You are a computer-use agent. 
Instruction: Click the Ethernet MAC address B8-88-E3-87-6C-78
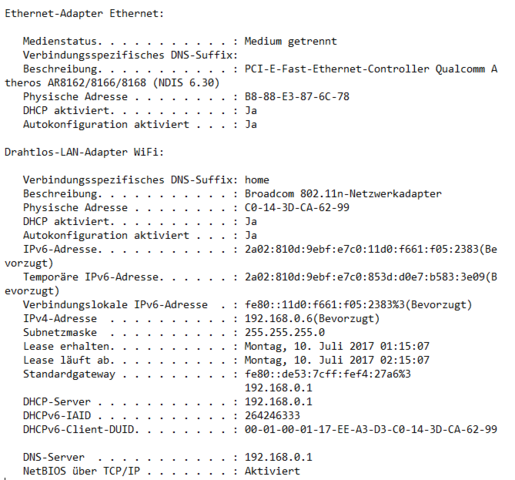click(297, 97)
